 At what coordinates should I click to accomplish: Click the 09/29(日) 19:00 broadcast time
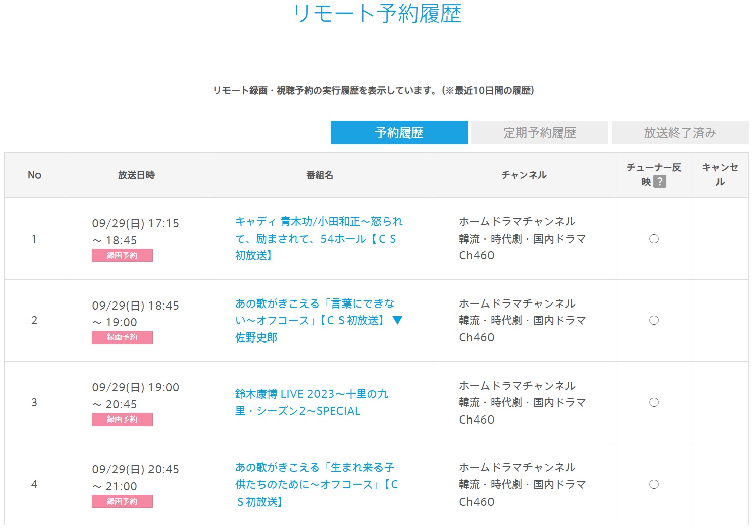coord(135,396)
